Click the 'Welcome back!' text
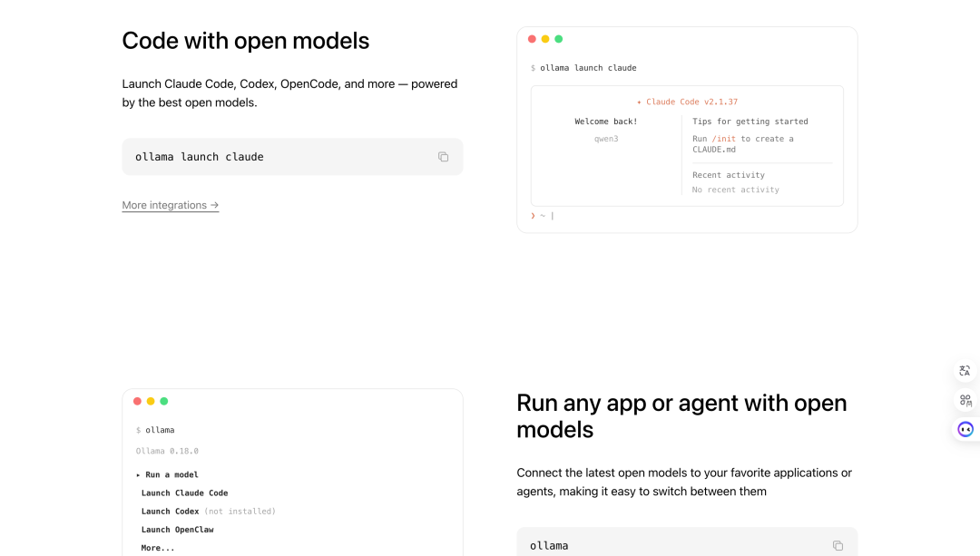This screenshot has height=556, width=980. point(605,122)
